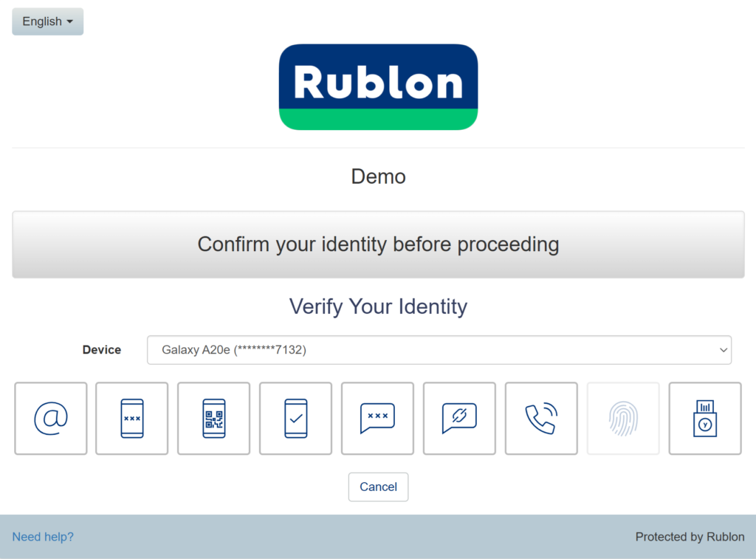Choose the SMS Passcode speech bubble icon
The height and width of the screenshot is (559, 756).
[x=377, y=418]
